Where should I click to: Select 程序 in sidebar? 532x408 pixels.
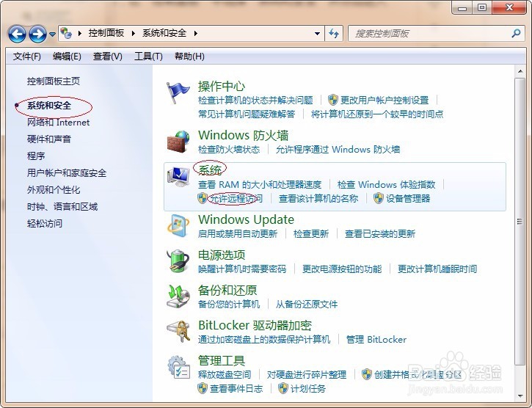point(36,156)
